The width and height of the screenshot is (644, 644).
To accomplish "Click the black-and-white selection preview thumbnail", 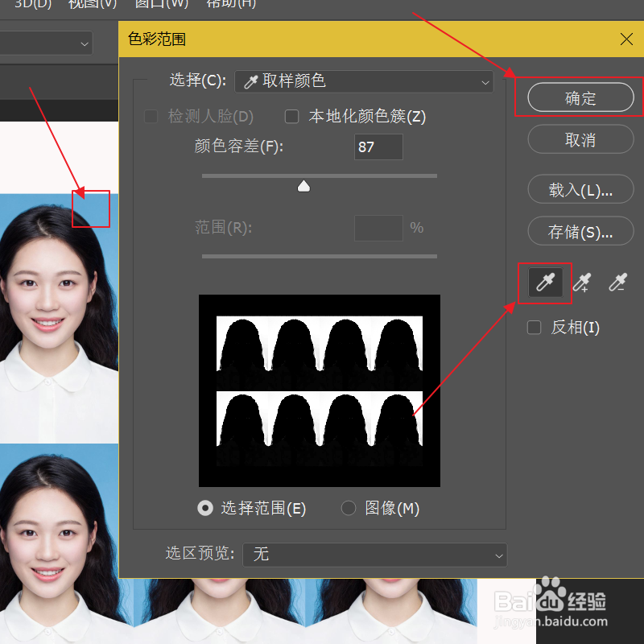I will (319, 390).
